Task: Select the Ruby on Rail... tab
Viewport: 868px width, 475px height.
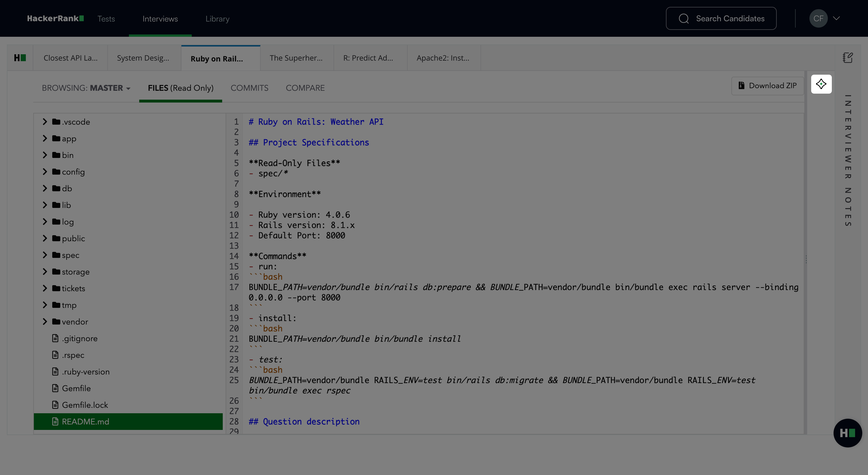Action: point(221,58)
